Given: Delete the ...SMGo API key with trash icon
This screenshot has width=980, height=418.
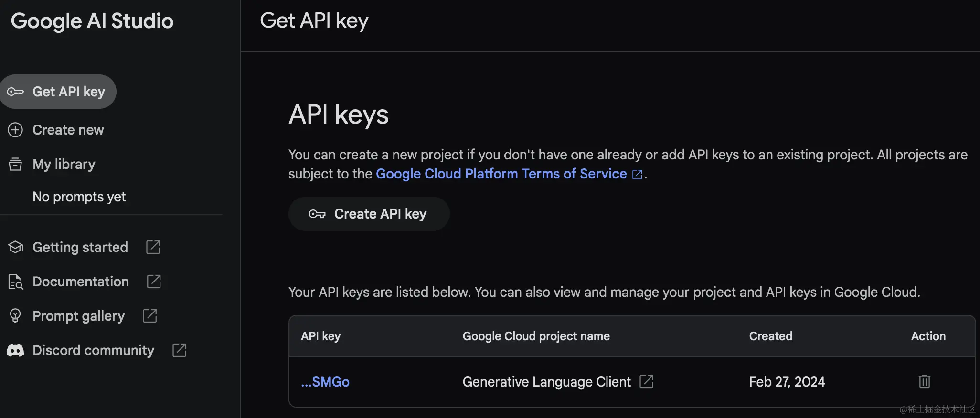Looking at the screenshot, I should point(925,382).
